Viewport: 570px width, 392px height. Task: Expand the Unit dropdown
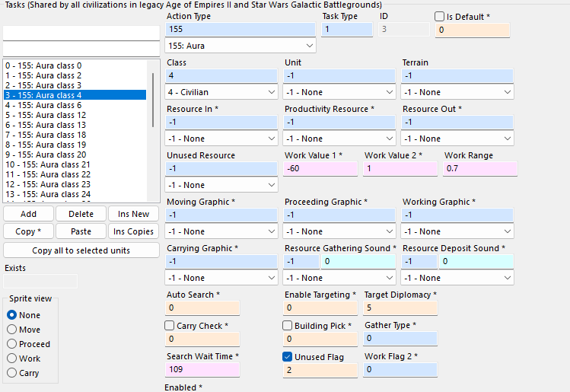[339, 92]
